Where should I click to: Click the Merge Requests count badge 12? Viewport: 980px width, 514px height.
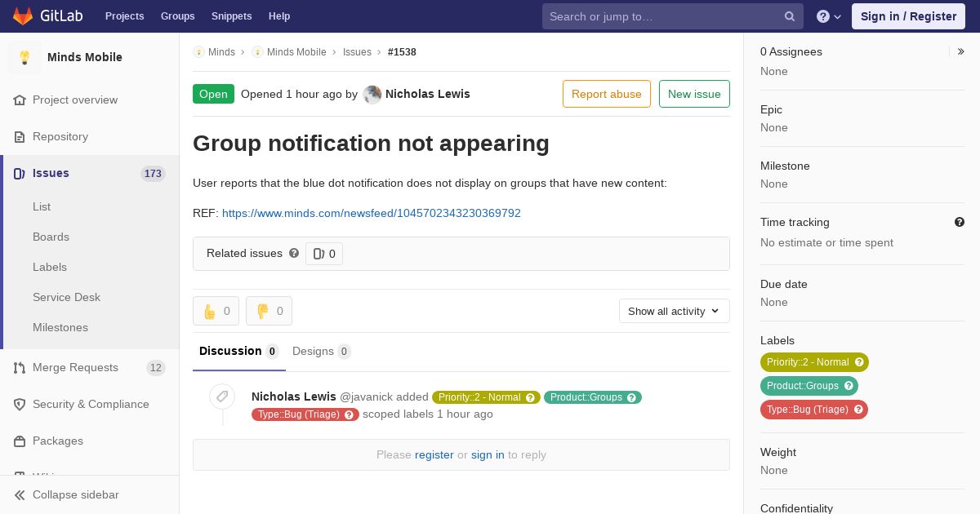tap(156, 367)
